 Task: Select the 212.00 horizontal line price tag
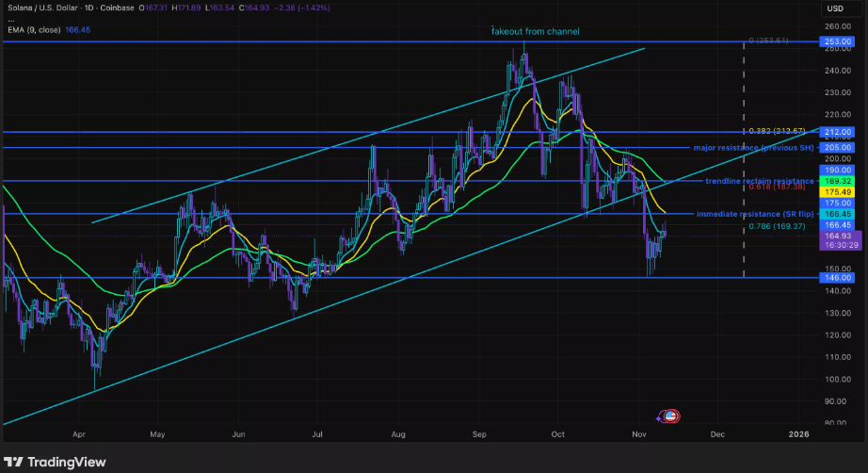836,132
